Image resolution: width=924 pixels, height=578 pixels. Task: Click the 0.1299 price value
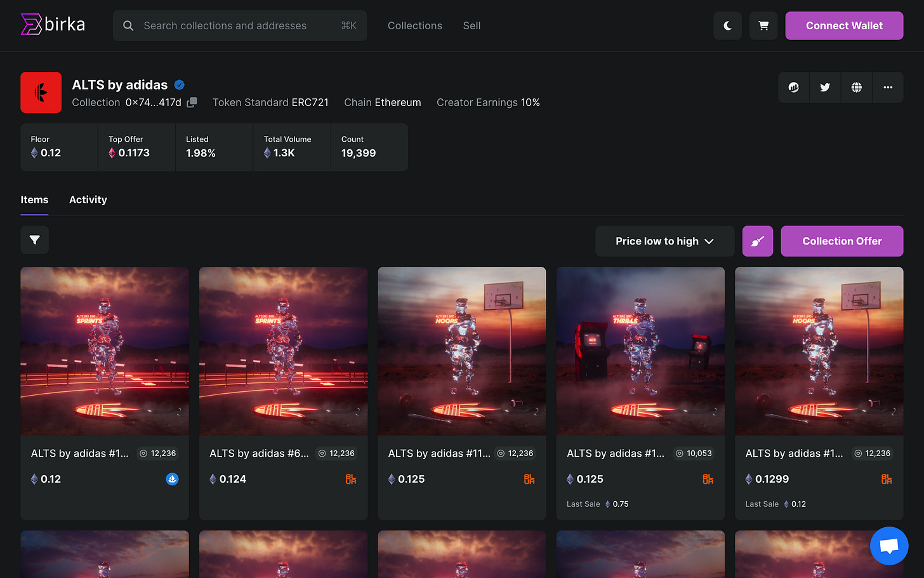(772, 479)
